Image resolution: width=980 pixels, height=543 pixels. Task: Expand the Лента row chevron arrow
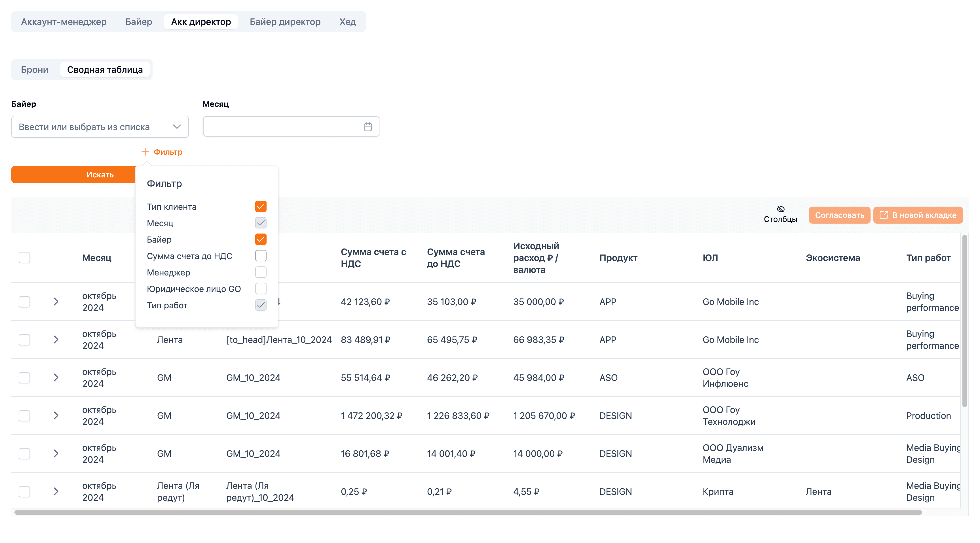click(x=56, y=340)
